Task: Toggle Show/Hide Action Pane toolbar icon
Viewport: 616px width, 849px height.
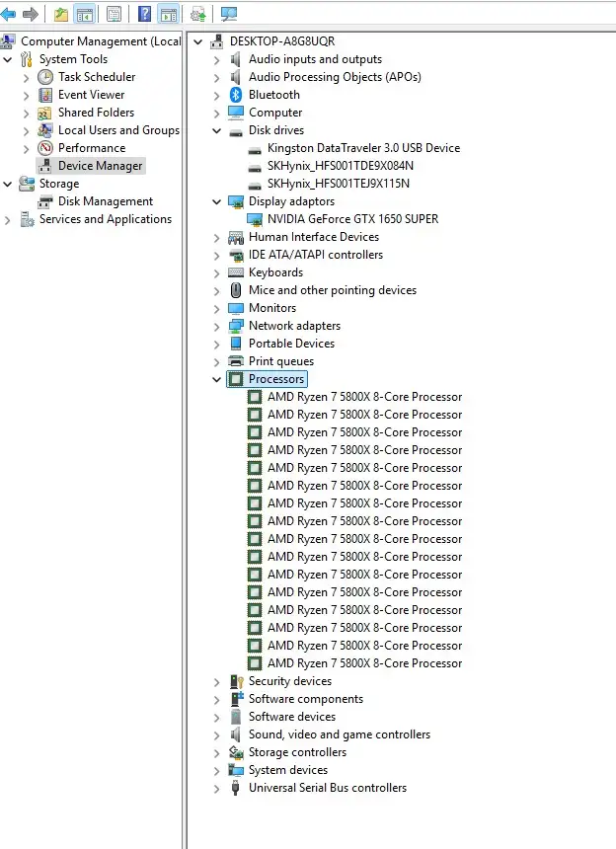Action: [x=169, y=14]
